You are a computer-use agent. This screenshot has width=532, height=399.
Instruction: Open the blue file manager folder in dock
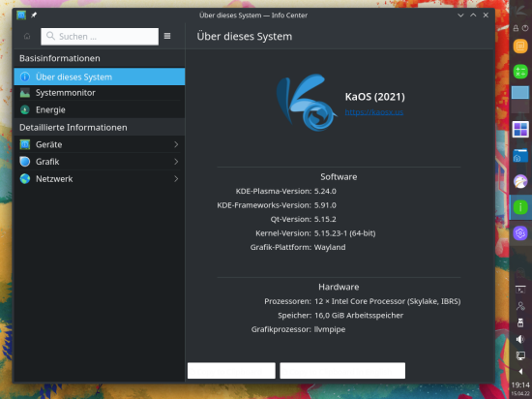pyautogui.click(x=520, y=156)
